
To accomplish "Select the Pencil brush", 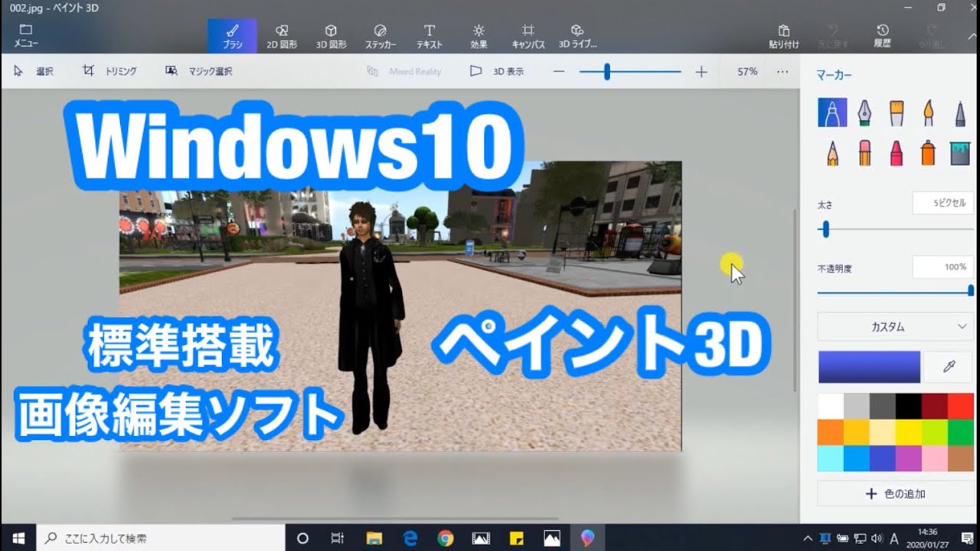I will pyautogui.click(x=832, y=153).
